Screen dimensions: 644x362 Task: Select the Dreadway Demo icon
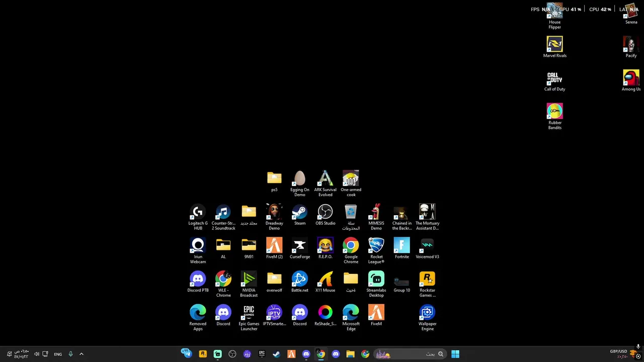tap(274, 217)
